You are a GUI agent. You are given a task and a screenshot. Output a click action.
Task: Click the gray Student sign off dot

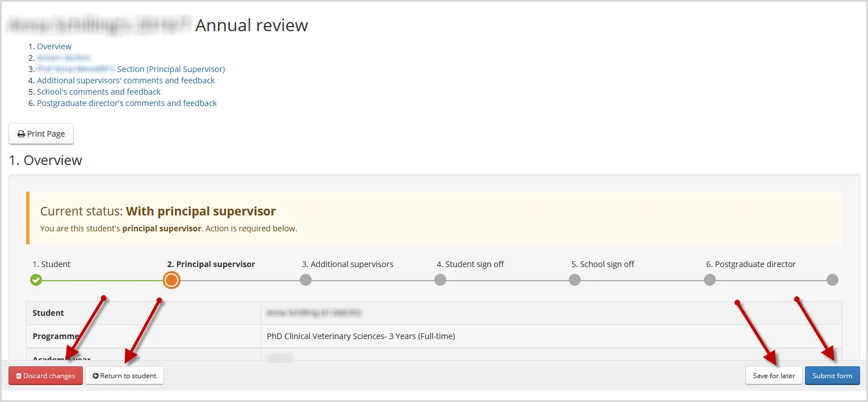click(x=440, y=280)
